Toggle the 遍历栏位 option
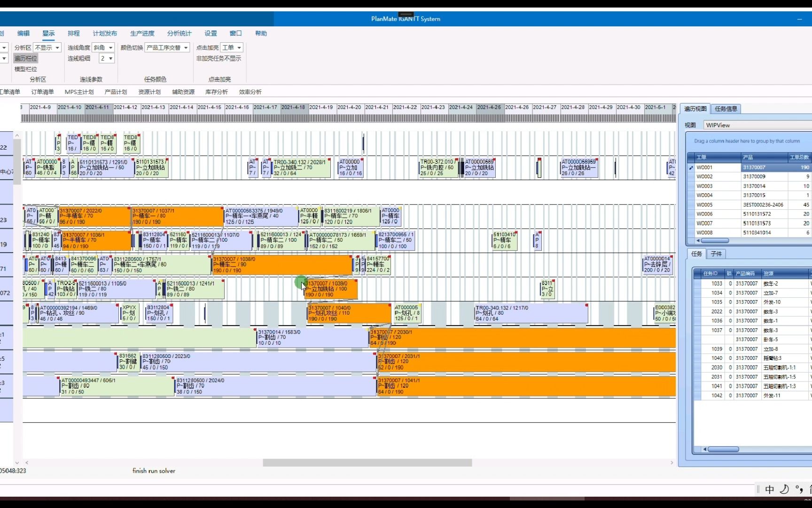 pos(25,58)
